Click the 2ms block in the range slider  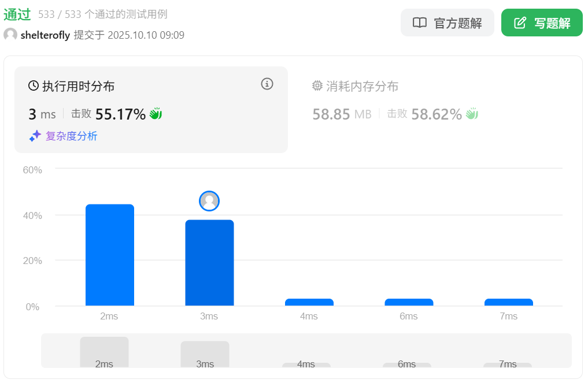pos(104,352)
